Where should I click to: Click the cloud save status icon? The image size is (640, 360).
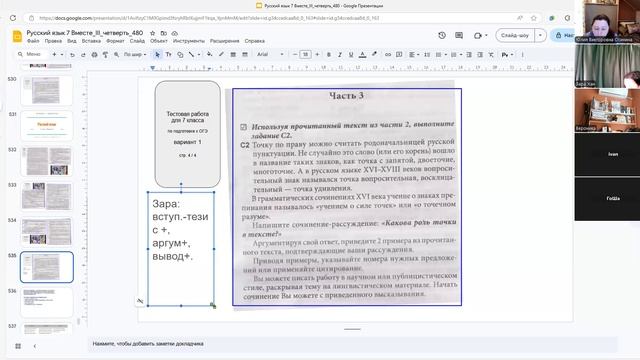pyautogui.click(x=175, y=33)
